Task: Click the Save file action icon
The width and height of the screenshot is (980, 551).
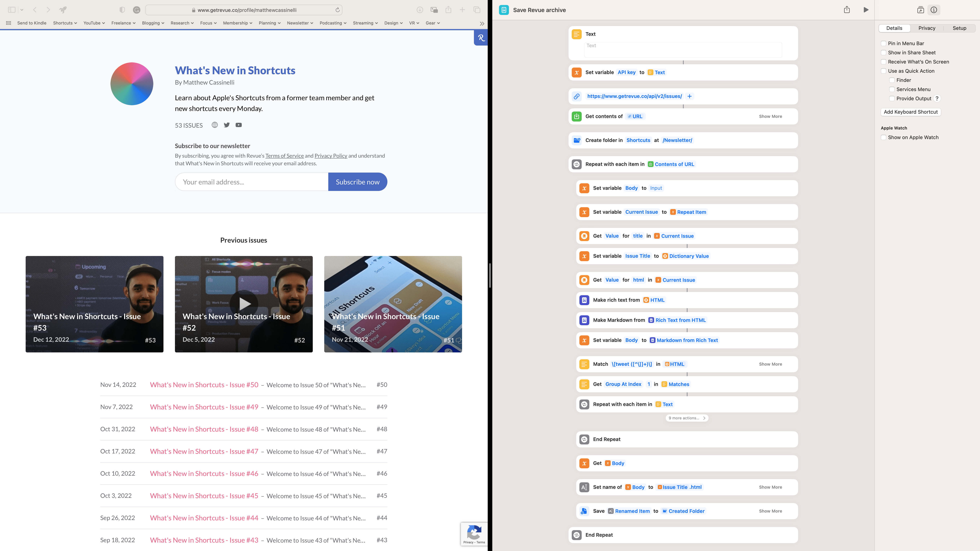Action: [584, 511]
